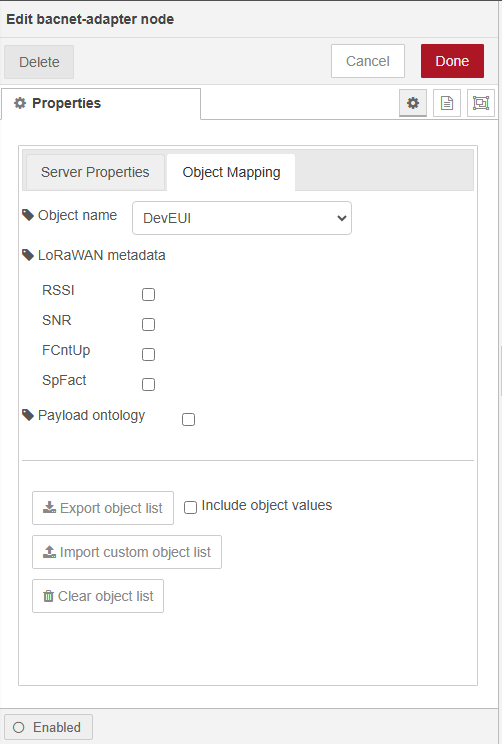The width and height of the screenshot is (502, 744).
Task: Open node description document icon
Action: point(446,103)
